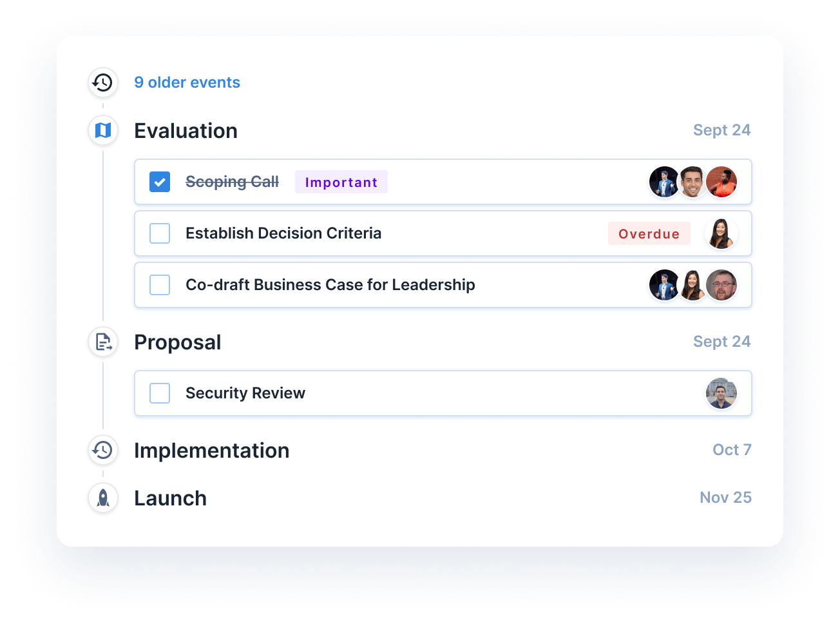Expand the Implementation stage

pos(211,451)
